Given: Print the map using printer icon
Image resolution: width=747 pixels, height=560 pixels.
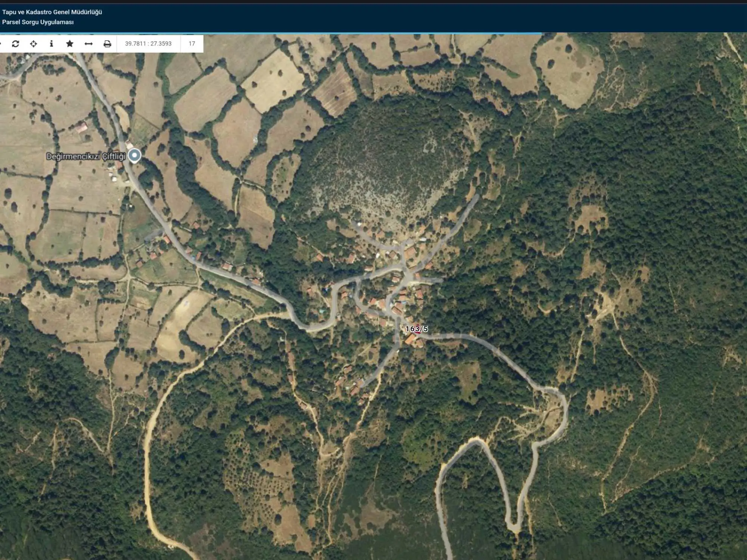Looking at the screenshot, I should tap(107, 44).
